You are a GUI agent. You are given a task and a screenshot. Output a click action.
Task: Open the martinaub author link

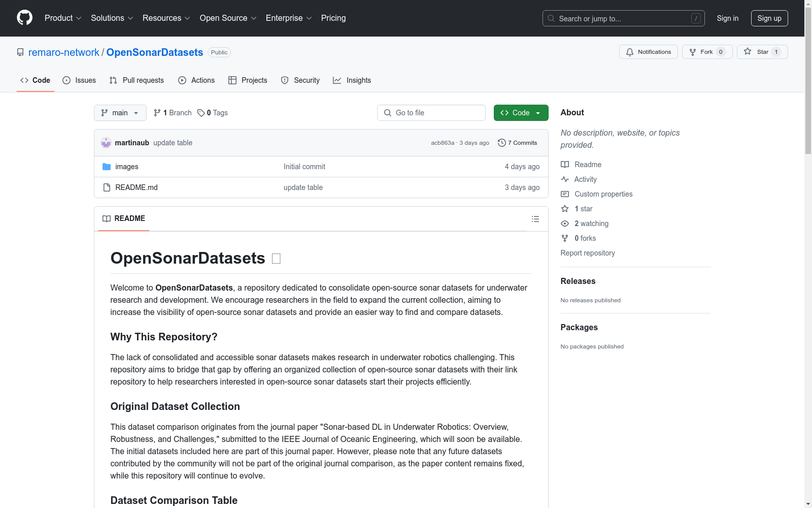tap(132, 143)
